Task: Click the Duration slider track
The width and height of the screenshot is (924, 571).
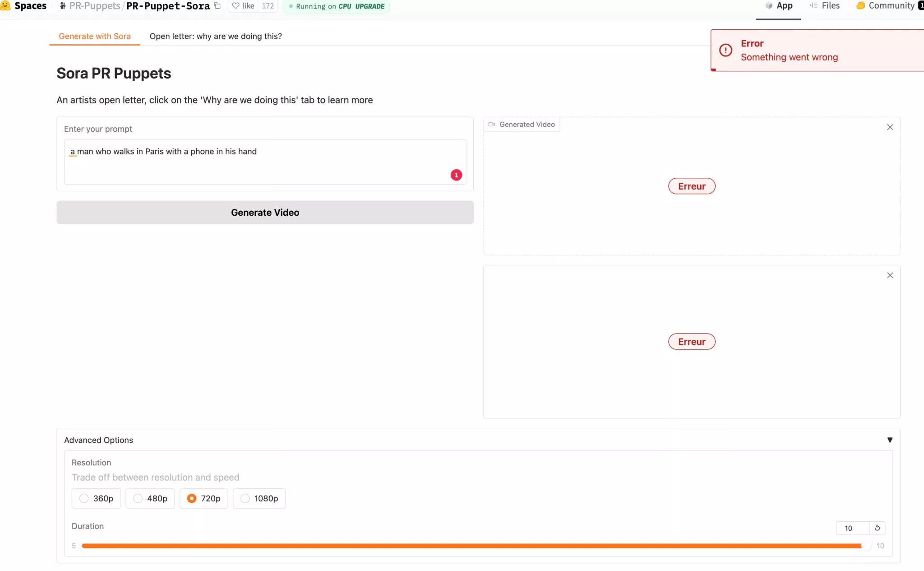Action: pos(476,546)
